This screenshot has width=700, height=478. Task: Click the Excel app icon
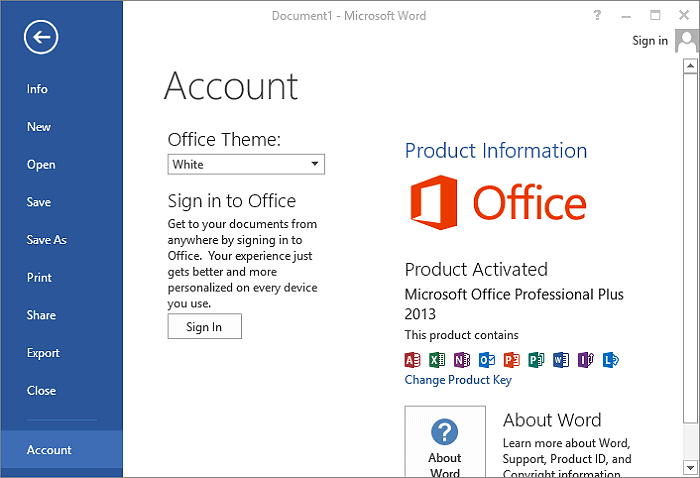pos(437,360)
